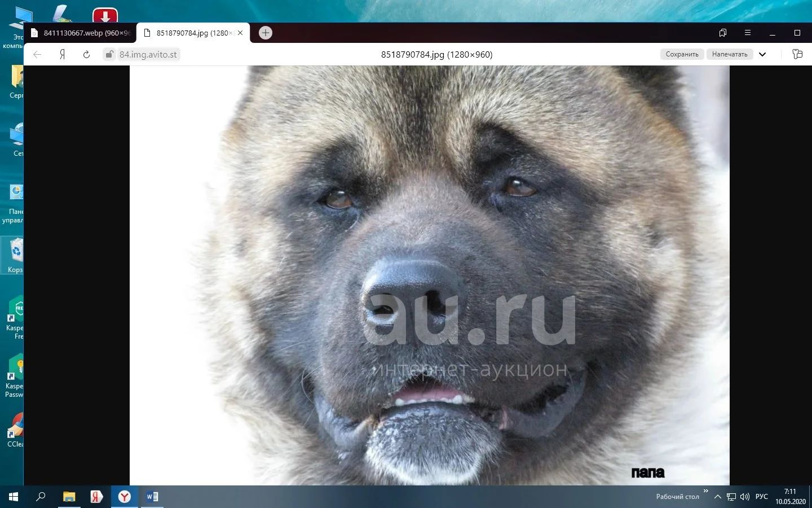Open Yandex home via Я icon
Viewport: 812px width, 508px height.
(x=63, y=54)
